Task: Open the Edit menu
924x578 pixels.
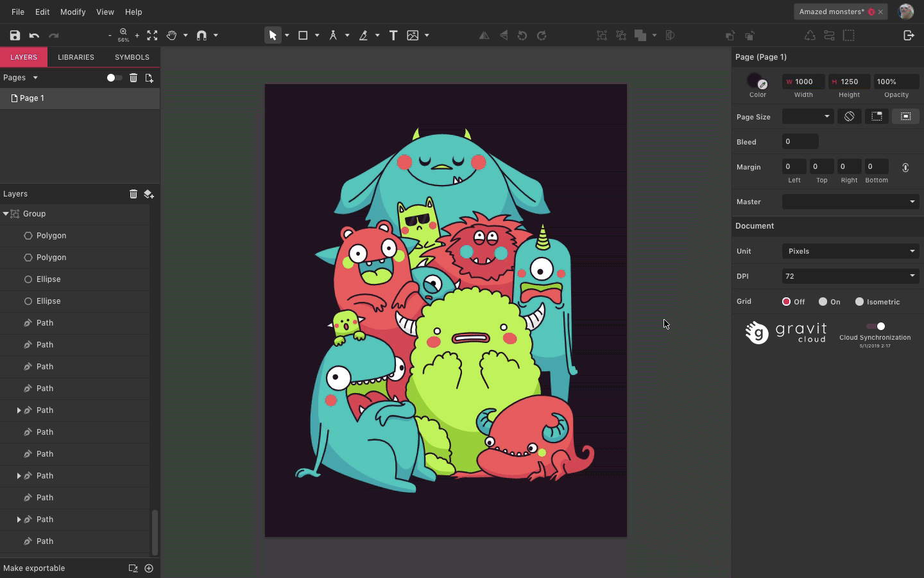Action: click(x=42, y=12)
